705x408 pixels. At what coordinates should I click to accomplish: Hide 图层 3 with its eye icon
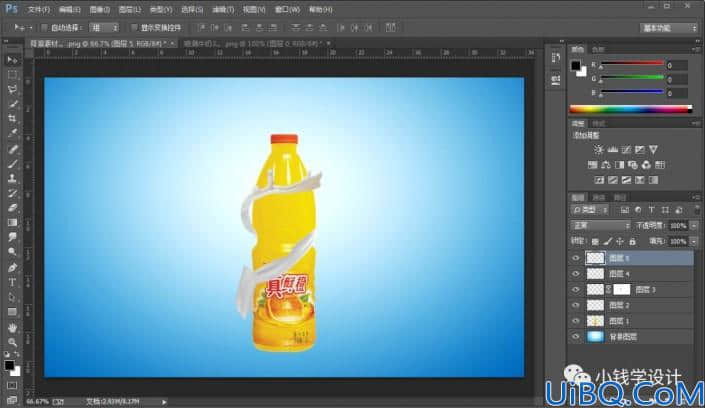point(576,289)
